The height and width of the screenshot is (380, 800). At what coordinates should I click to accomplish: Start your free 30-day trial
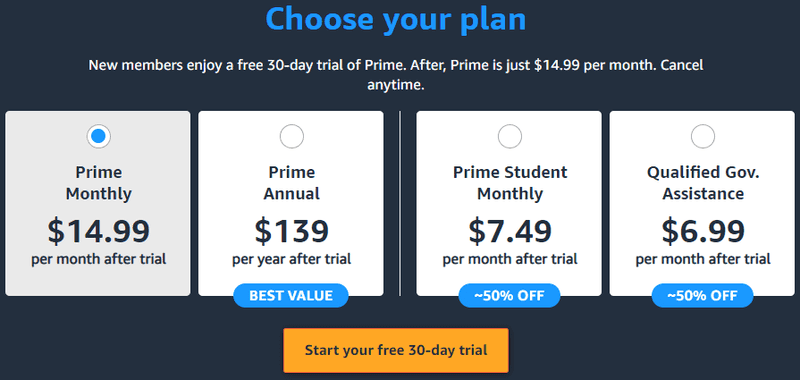point(396,350)
